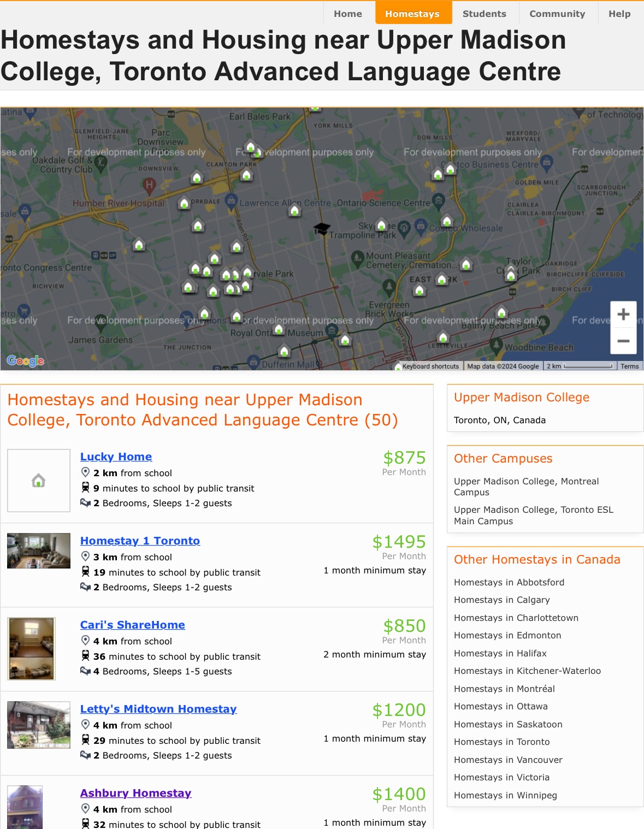
Task: Click the Upper Madison College sidebar heading
Action: 522,398
